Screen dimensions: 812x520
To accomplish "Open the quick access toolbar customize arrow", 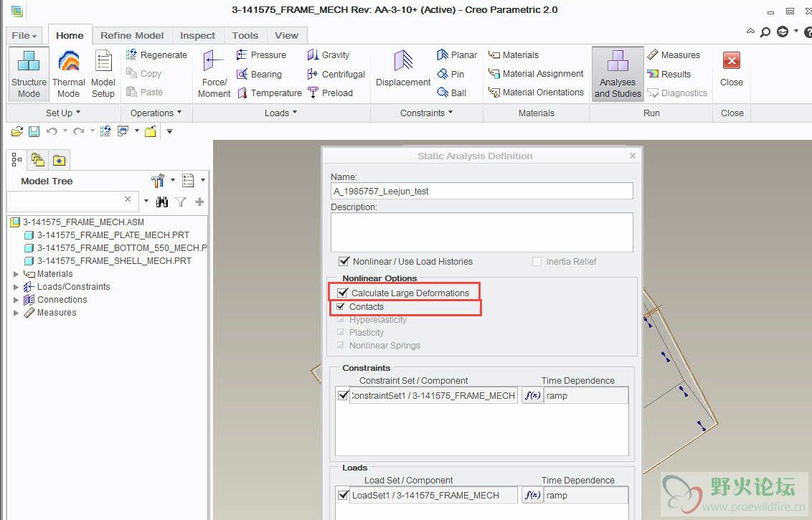I will [169, 131].
